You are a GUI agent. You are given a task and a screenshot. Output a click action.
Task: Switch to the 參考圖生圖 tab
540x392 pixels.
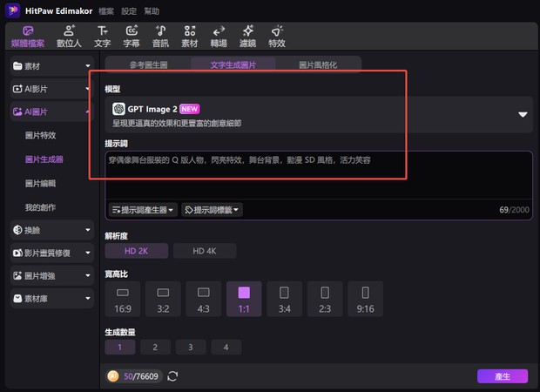click(x=148, y=64)
